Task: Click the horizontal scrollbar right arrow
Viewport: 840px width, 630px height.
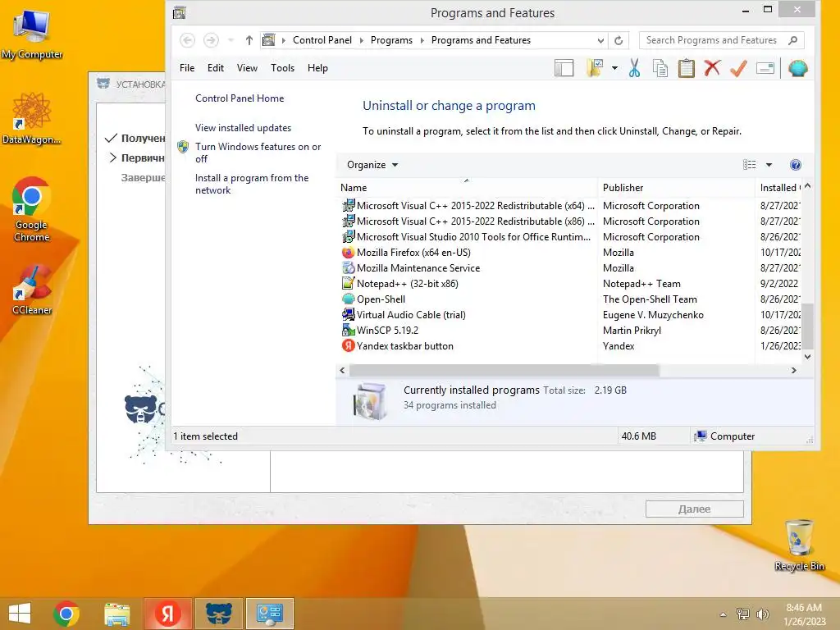Action: pos(794,370)
